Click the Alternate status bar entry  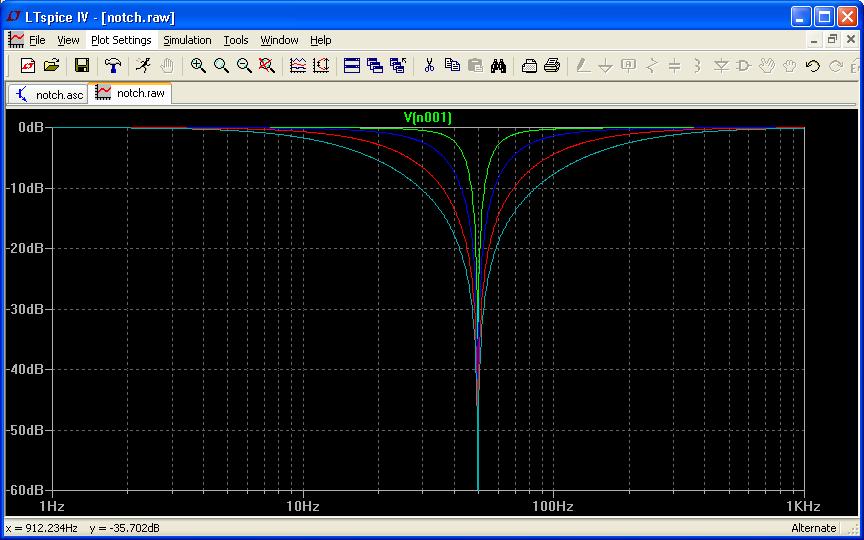pyautogui.click(x=813, y=528)
